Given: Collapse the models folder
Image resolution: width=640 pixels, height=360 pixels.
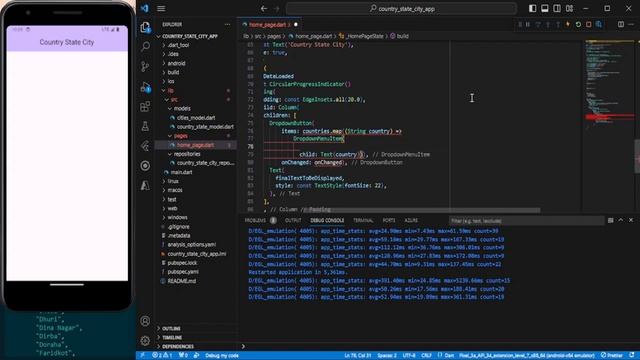Looking at the screenshot, I should [x=182, y=109].
